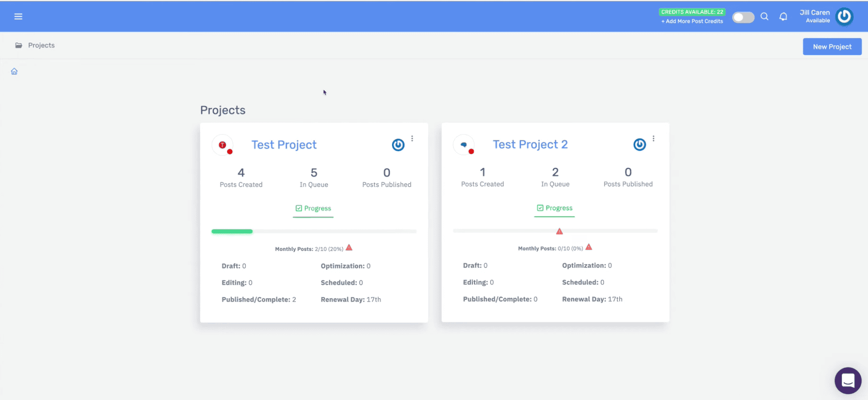
Task: Click the power icon on Test Project 2
Action: (639, 145)
